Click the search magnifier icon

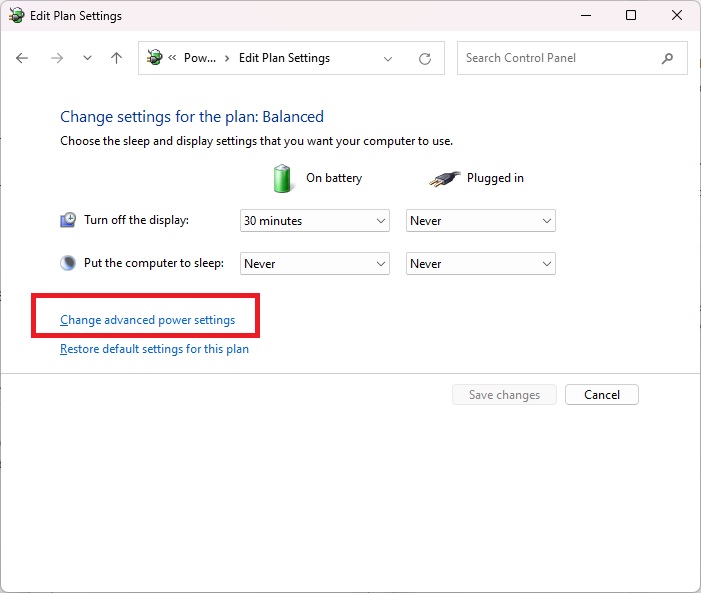pos(667,58)
